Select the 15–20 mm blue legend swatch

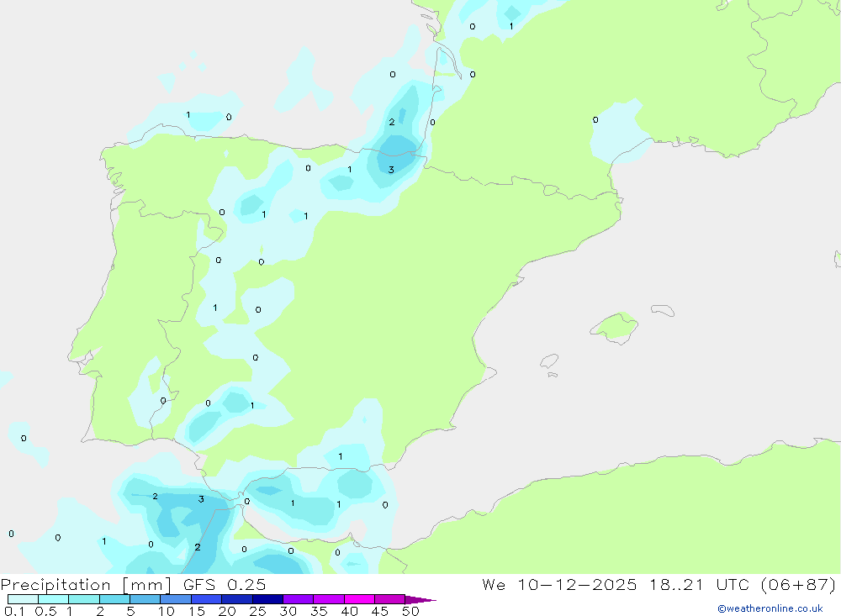point(207,599)
